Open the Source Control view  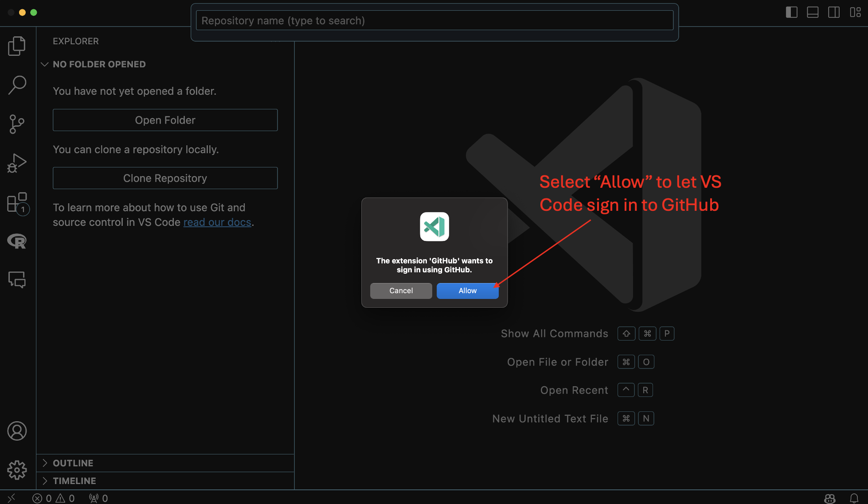pos(17,124)
